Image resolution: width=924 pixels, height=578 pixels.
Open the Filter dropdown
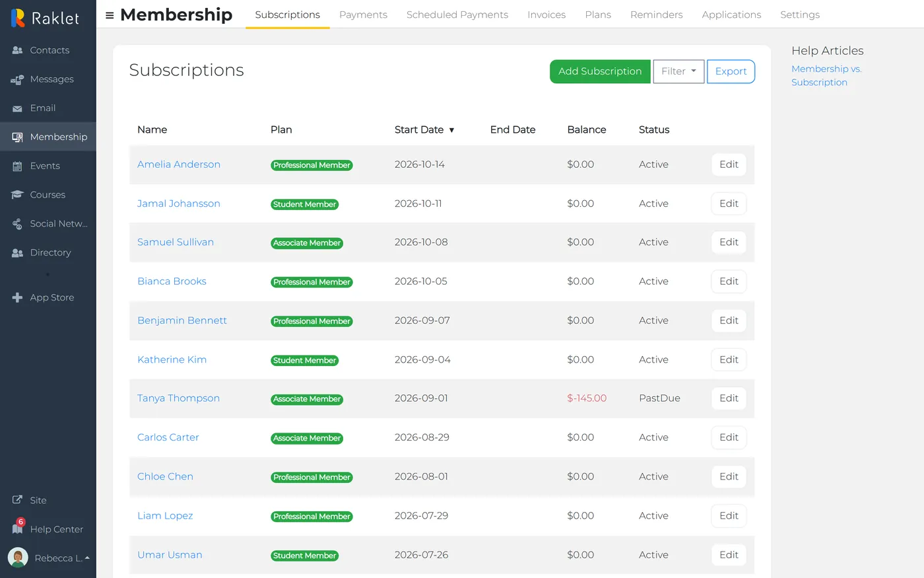[678, 71]
